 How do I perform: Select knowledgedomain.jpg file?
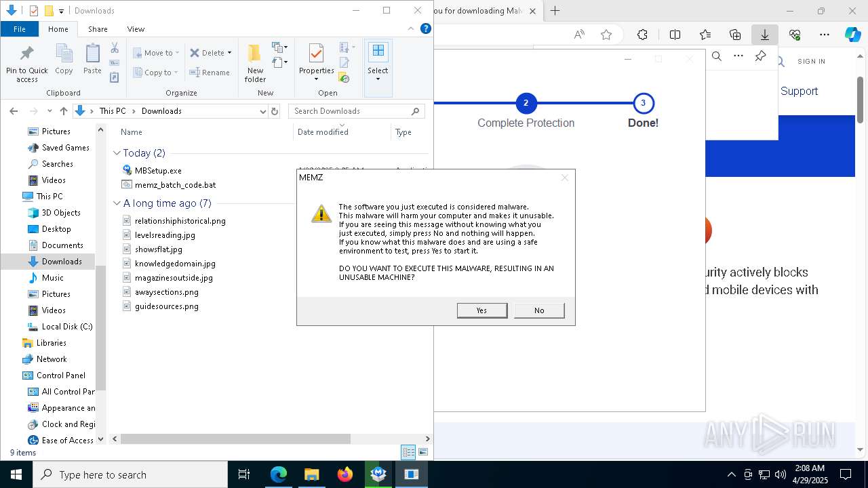[x=175, y=264]
